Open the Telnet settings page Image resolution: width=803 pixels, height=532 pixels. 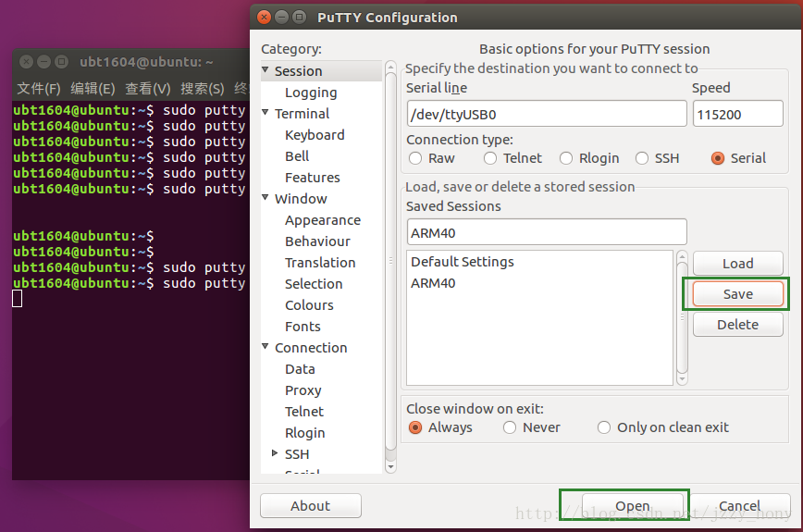point(304,412)
